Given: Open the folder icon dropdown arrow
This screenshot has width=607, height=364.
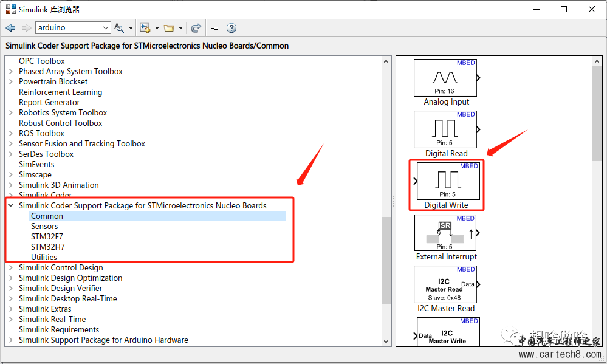Looking at the screenshot, I should click(181, 28).
